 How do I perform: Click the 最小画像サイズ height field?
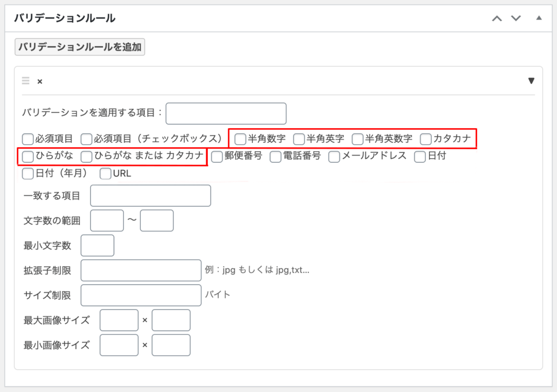coord(171,345)
